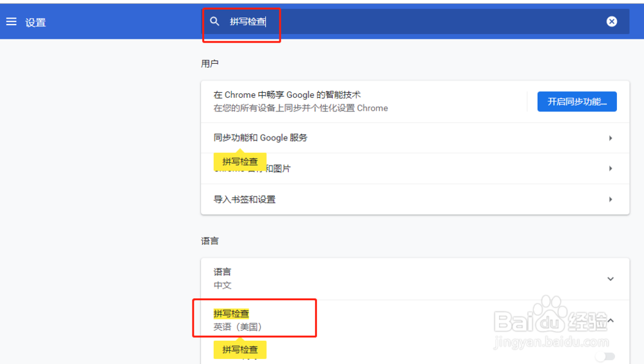
Task: Click the arrow beside 导入书签和设置
Action: pyautogui.click(x=610, y=200)
